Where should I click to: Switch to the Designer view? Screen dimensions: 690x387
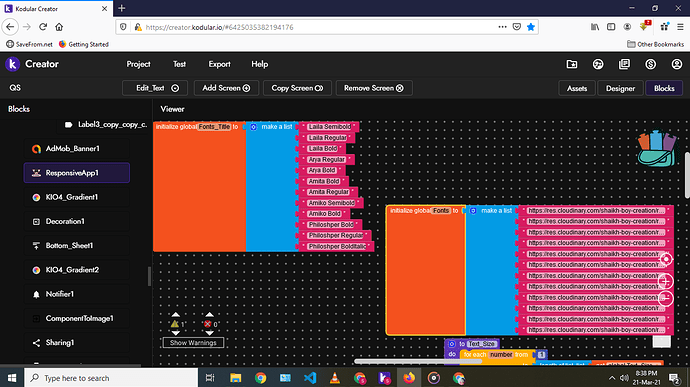[620, 88]
